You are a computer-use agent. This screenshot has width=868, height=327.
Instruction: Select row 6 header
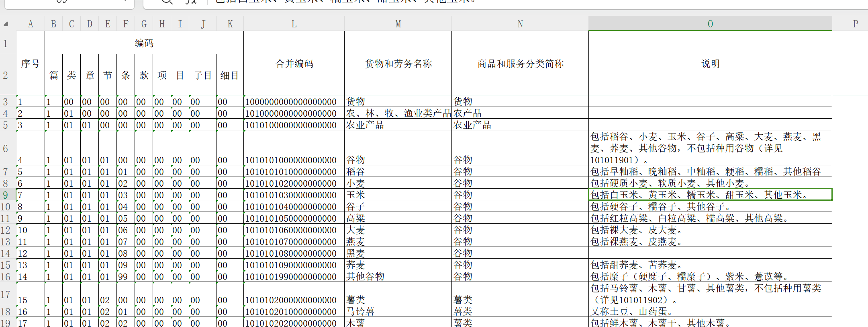pyautogui.click(x=6, y=148)
